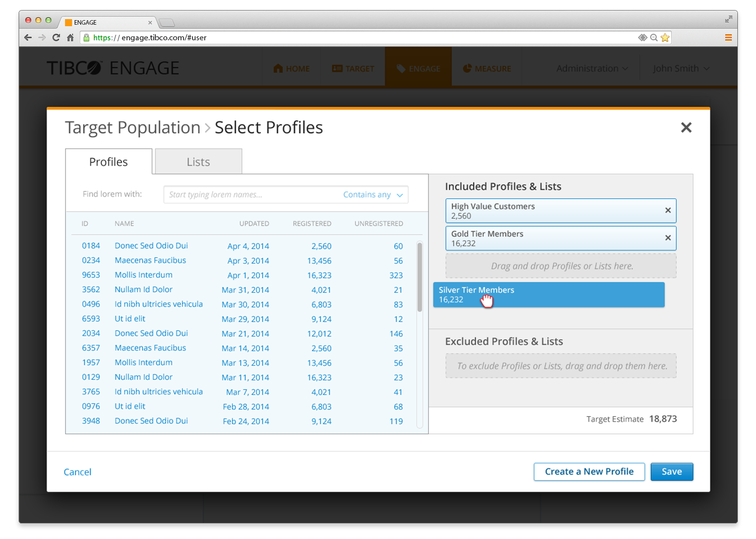Expand the Administration dropdown
Image resolution: width=756 pixels, height=539 pixels.
pyautogui.click(x=592, y=69)
